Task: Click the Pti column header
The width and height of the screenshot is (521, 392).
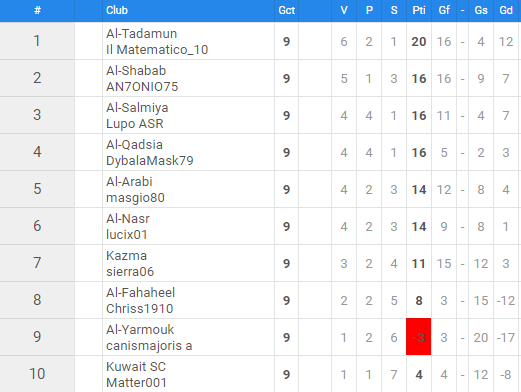Action: click(419, 10)
